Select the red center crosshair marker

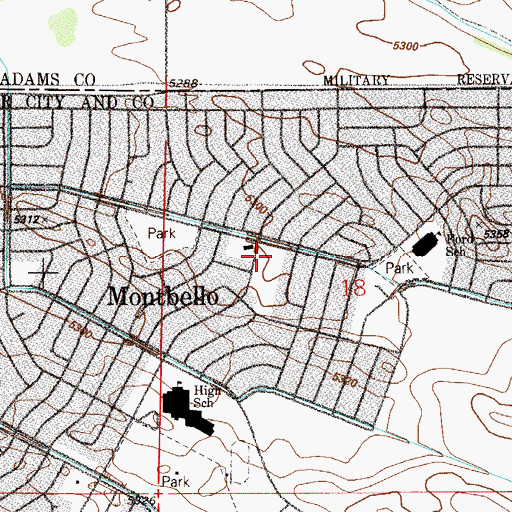[256, 256]
